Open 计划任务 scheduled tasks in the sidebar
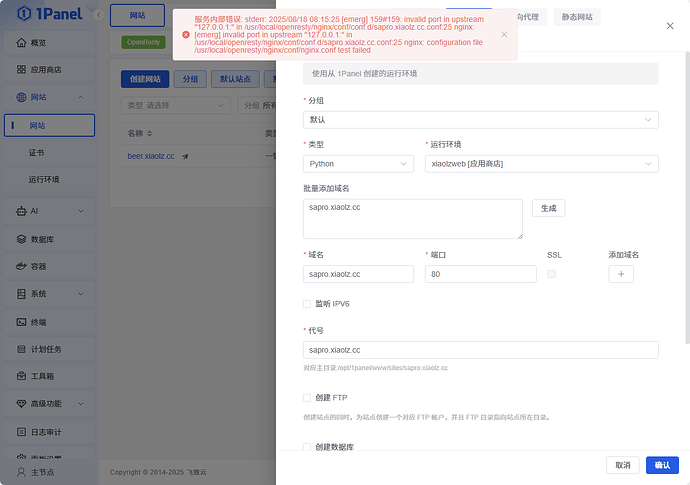The image size is (690, 485). pos(49,349)
